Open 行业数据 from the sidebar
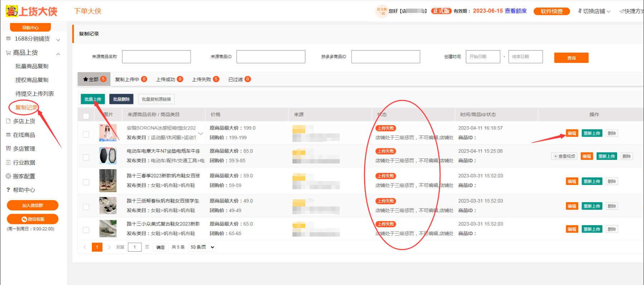Image resolution: width=644 pixels, height=285 pixels. coord(24,162)
